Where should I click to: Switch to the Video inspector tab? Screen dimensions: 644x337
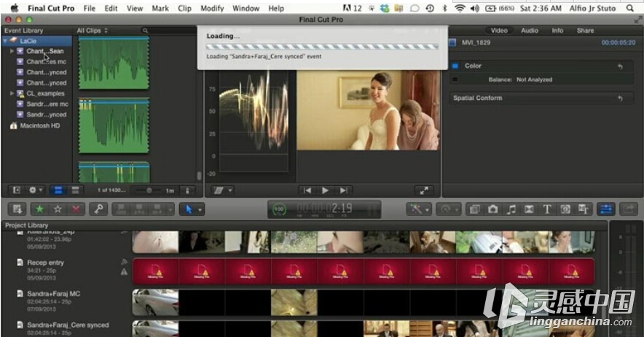pyautogui.click(x=498, y=31)
